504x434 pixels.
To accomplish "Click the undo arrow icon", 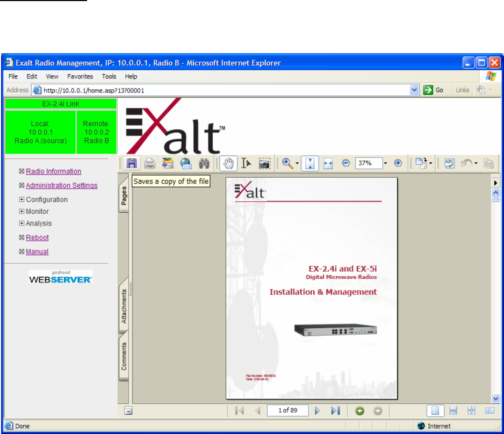I will click(x=467, y=163).
